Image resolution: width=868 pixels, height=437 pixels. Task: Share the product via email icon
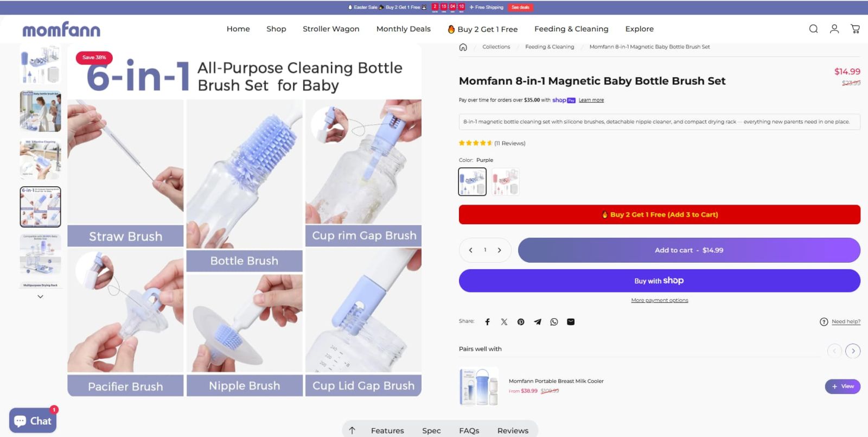(571, 321)
